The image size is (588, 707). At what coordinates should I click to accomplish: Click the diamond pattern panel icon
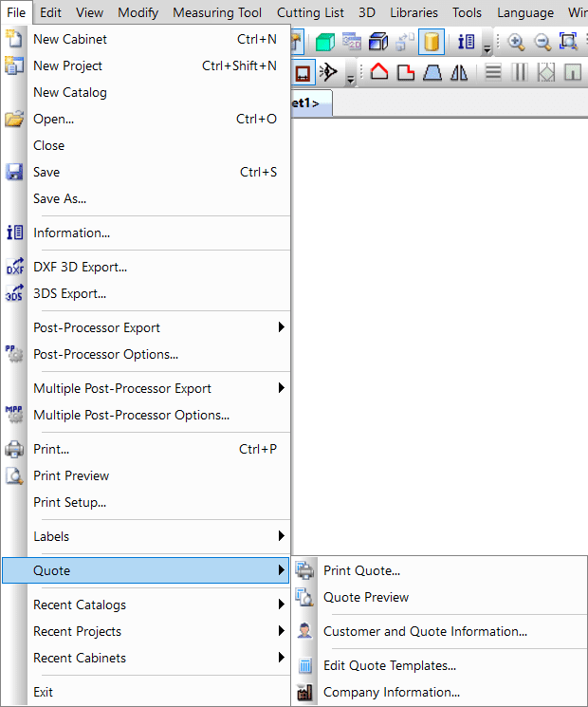pos(546,72)
